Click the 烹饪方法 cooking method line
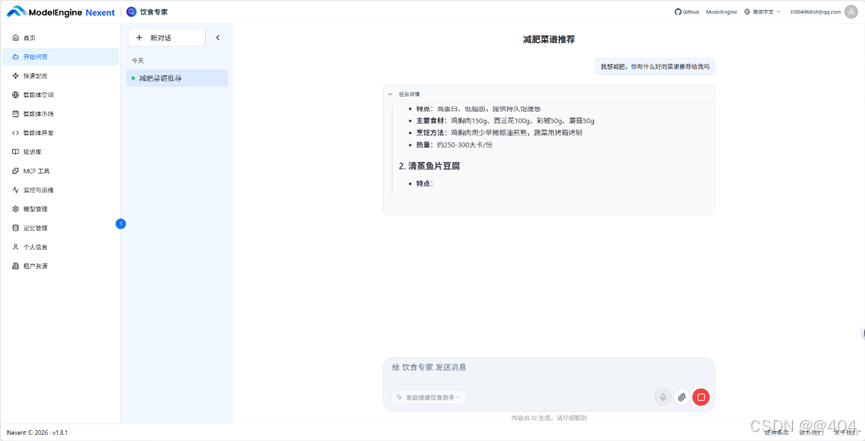Screen dimensions: 865x441 (x=499, y=132)
